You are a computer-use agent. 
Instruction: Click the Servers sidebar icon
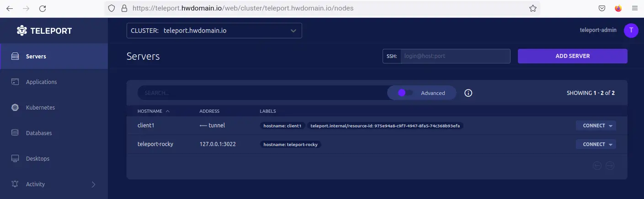[x=15, y=57]
